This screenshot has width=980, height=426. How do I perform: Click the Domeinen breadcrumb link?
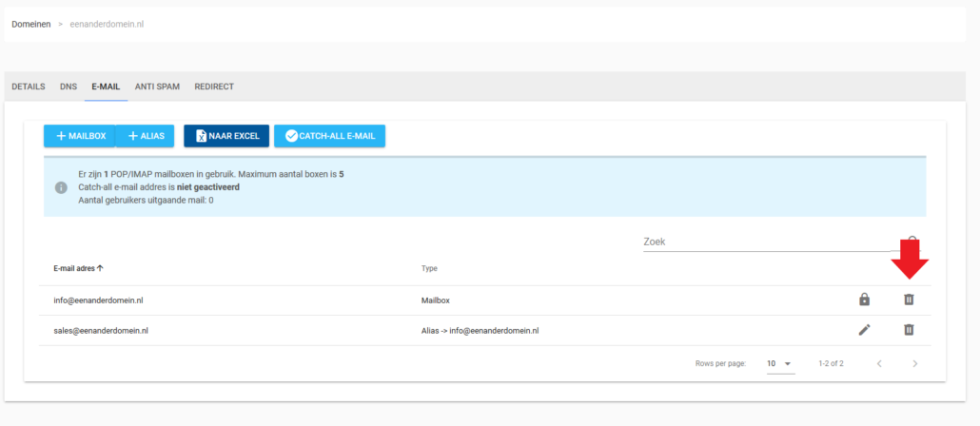(x=31, y=24)
